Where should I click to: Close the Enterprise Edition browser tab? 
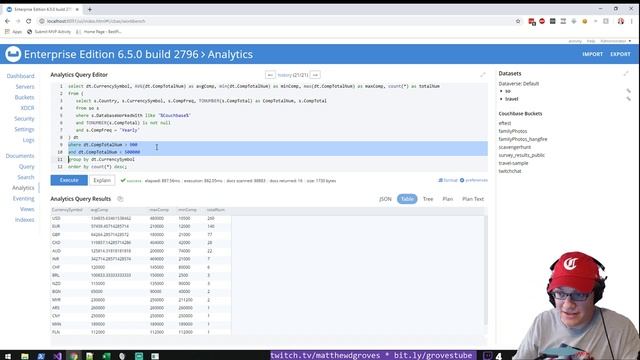point(77,9)
